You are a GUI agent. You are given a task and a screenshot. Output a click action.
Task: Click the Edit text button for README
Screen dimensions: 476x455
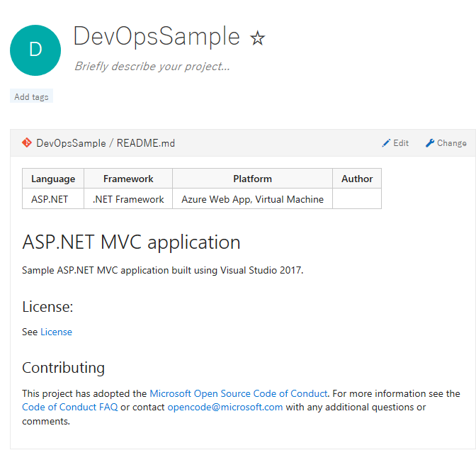[x=401, y=143]
